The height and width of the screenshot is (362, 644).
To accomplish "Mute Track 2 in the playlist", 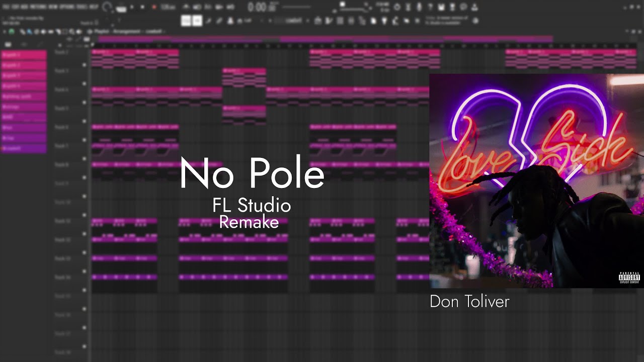I will coord(84,65).
